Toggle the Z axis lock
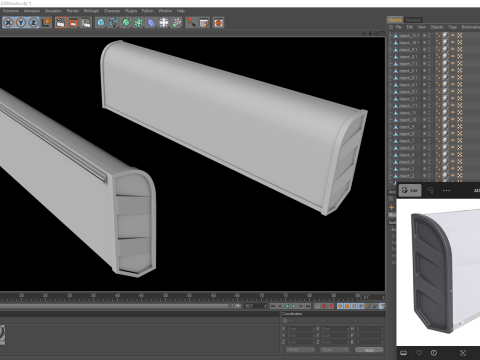Viewport: 480px width, 360px height. pos(33,23)
